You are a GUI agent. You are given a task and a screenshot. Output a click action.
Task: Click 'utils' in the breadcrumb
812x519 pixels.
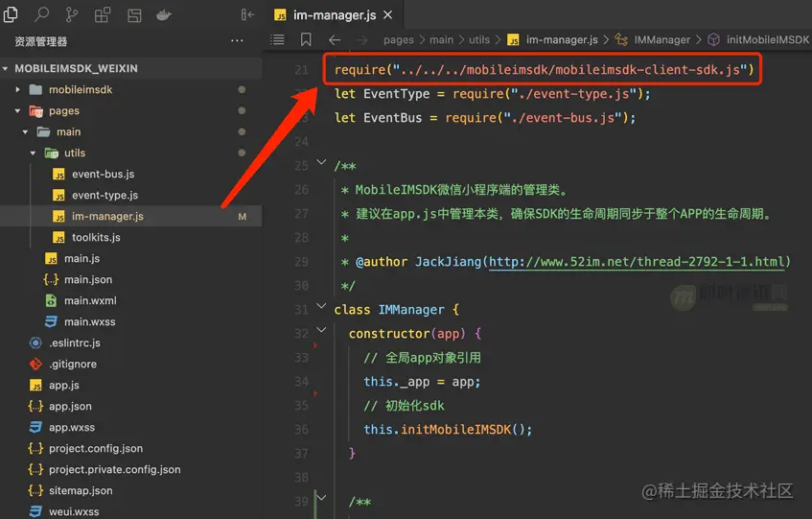tap(479, 40)
